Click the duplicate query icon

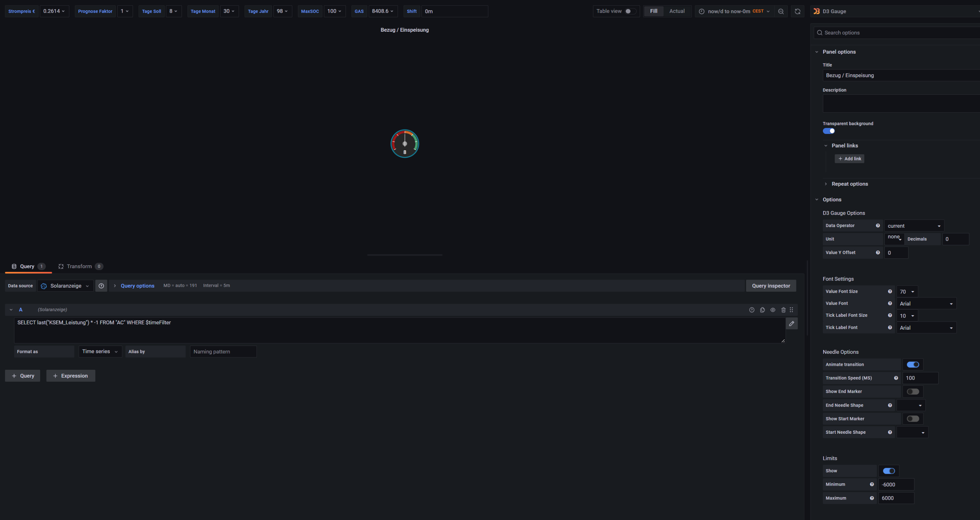(x=762, y=310)
